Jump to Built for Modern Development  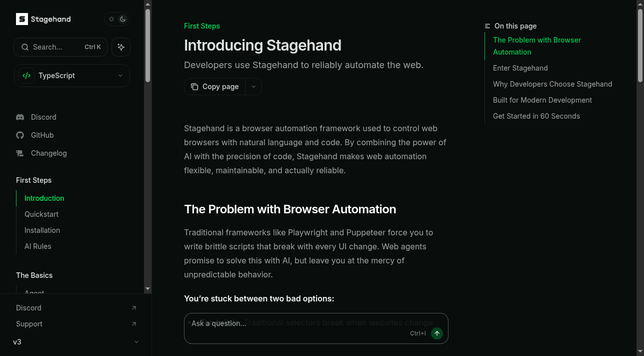542,100
